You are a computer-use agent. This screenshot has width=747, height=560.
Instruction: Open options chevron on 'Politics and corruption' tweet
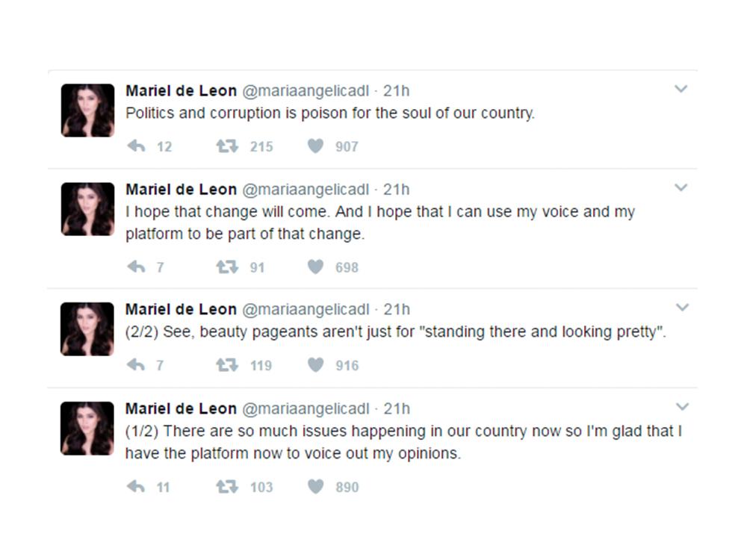[x=681, y=90]
